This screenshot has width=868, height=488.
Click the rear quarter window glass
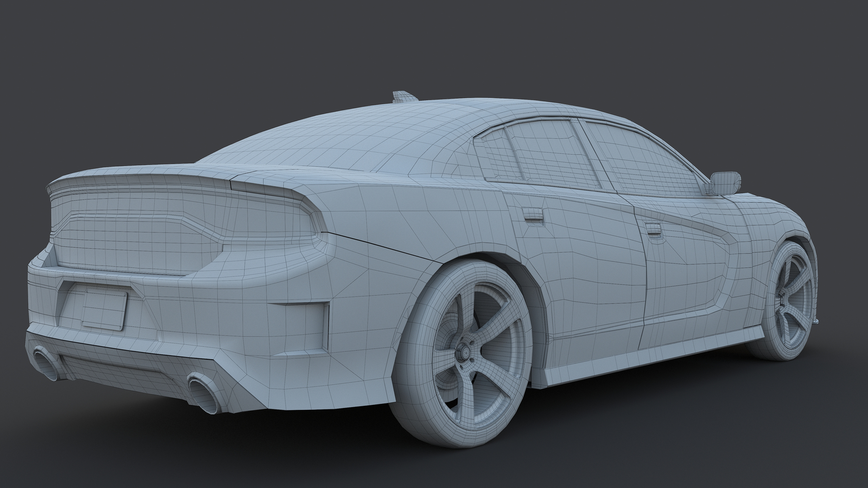click(500, 155)
